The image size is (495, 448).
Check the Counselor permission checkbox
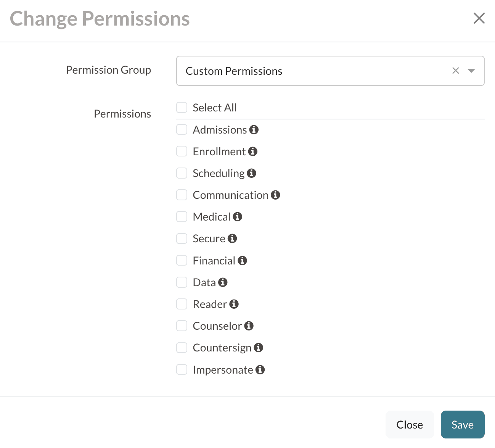182,326
